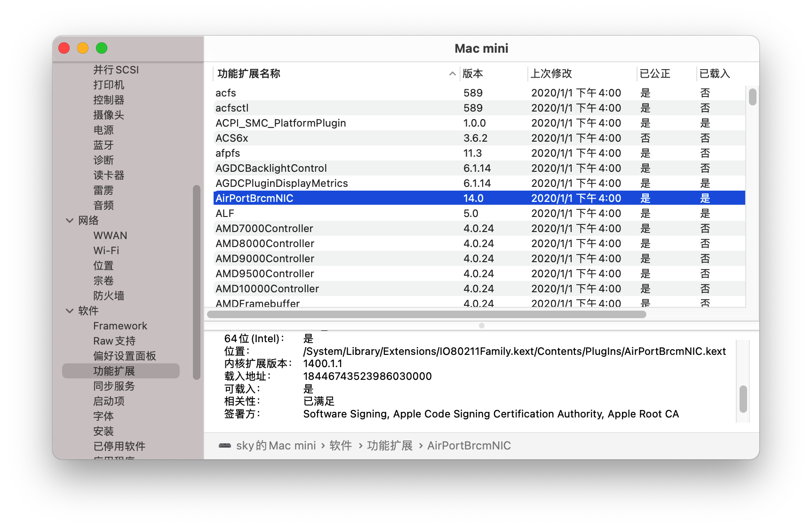
Task: Select the acfsctl extension row
Action: pos(479,108)
